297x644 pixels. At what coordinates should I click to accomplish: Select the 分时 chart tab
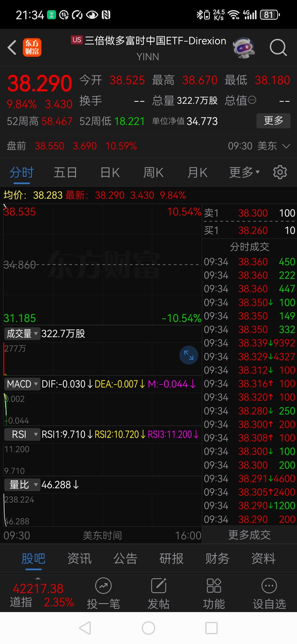coord(22,173)
